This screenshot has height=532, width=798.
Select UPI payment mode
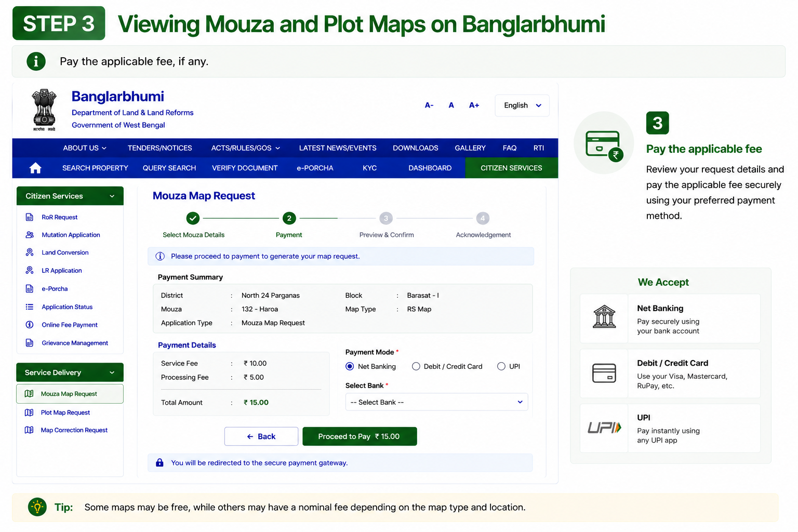point(501,366)
